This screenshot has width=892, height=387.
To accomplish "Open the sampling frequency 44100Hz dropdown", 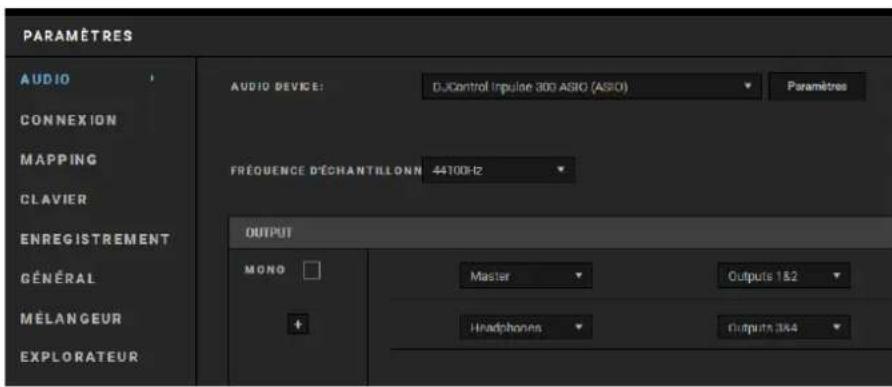I will (x=498, y=170).
